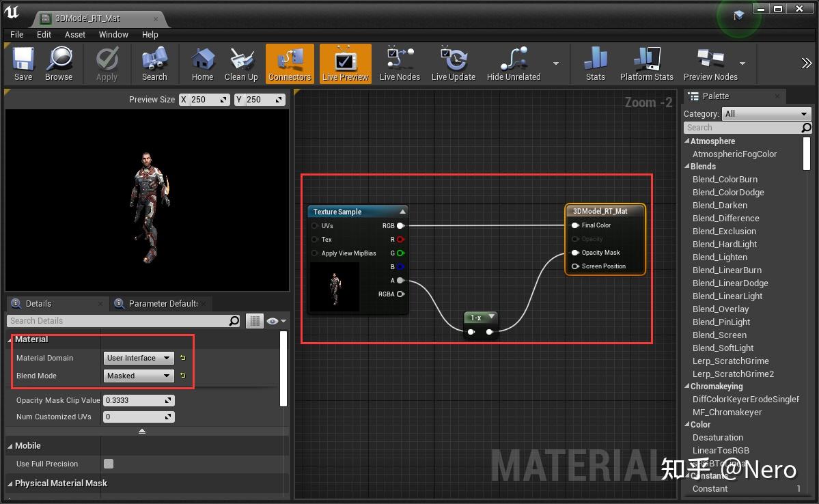Switch to the Parameter Defaults tab
This screenshot has height=504, width=819.
[161, 303]
